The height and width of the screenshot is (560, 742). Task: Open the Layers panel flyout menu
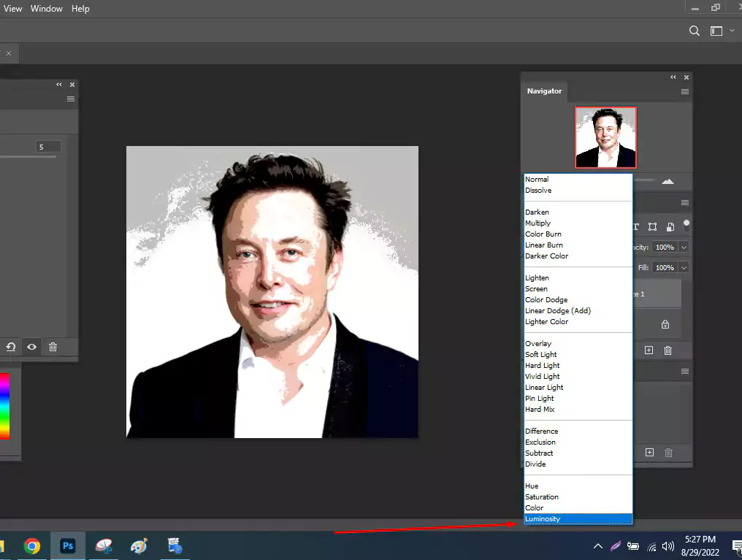(x=685, y=203)
